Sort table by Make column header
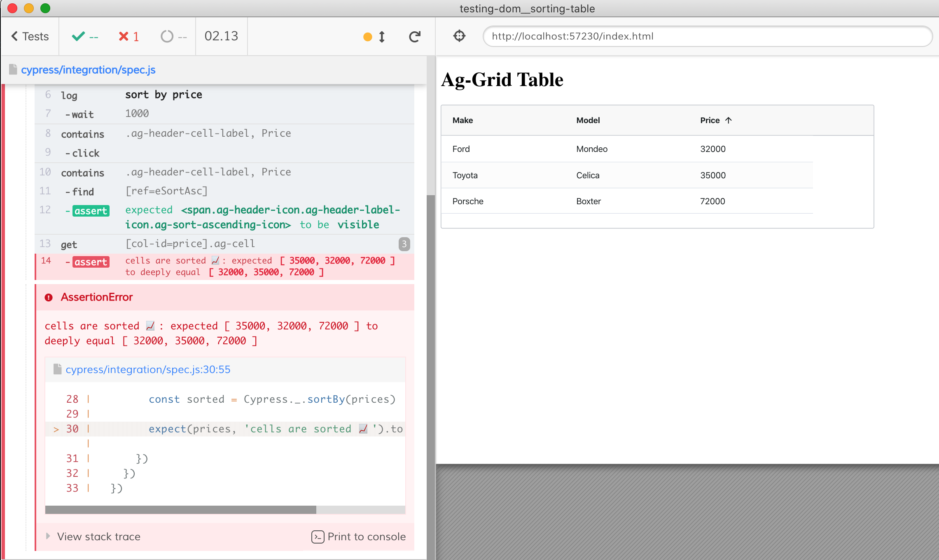Viewport: 939px width, 560px height. (x=462, y=120)
